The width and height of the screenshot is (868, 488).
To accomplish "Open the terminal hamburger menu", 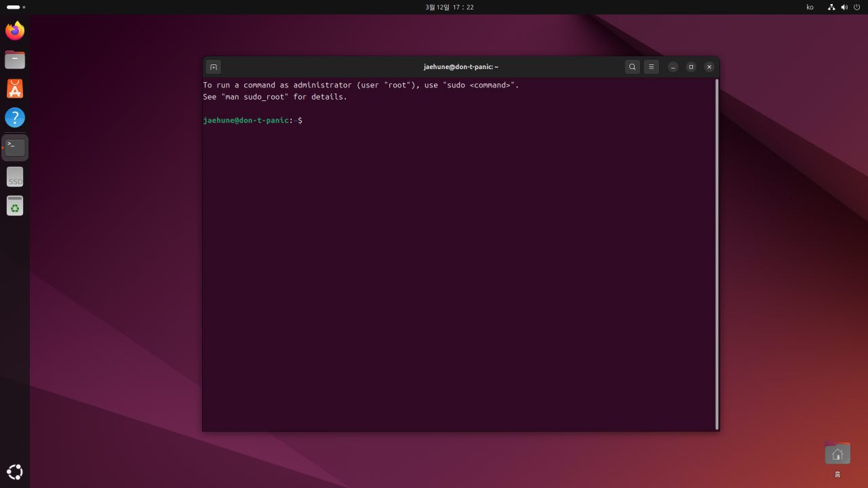I will 651,67.
